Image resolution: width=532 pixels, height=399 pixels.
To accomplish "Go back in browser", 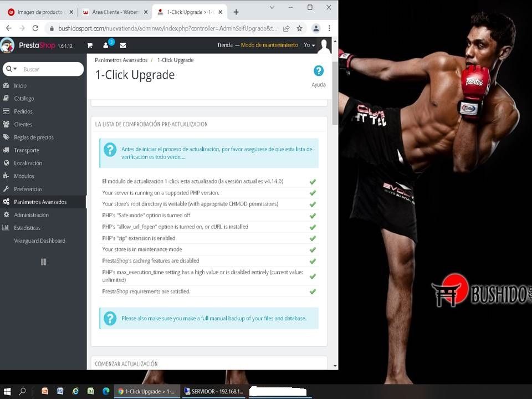I will click(9, 28).
